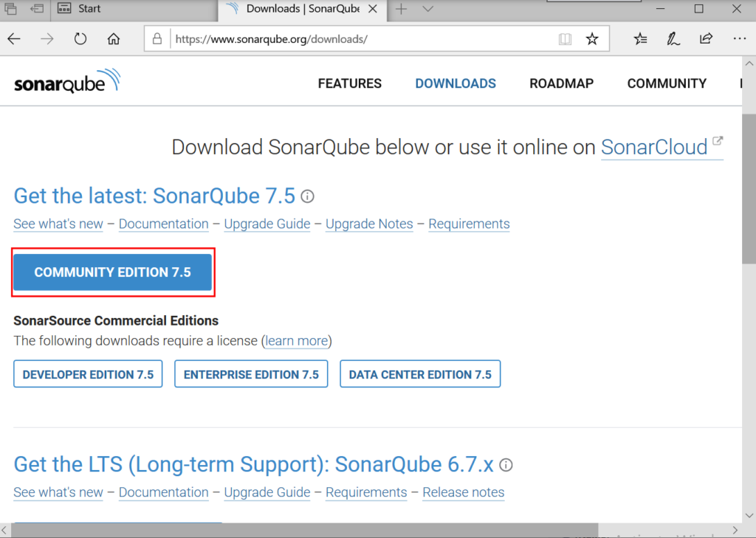756x538 pixels.
Task: Click the address bar URL field
Action: pos(362,38)
